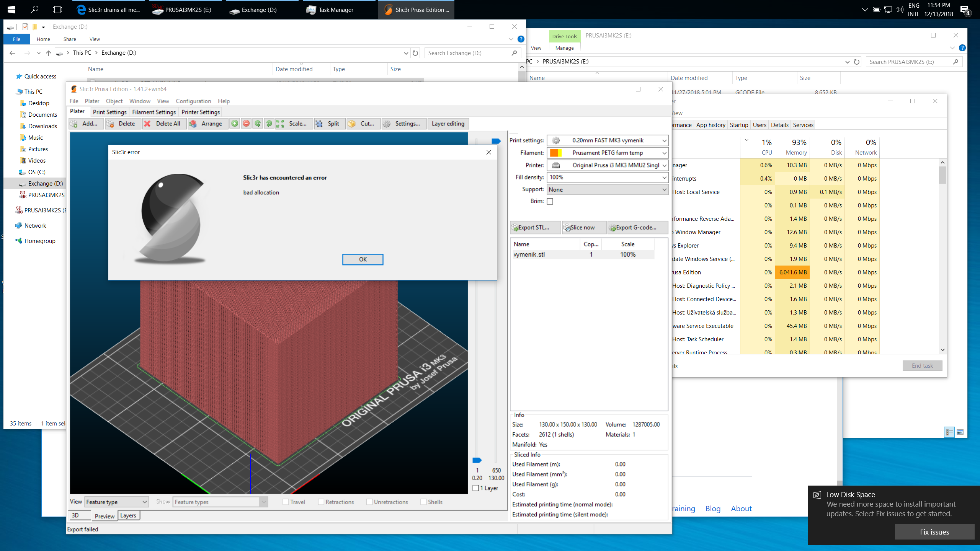This screenshot has height=551, width=980.
Task: Select the Add tool to import a model
Action: [x=86, y=124]
